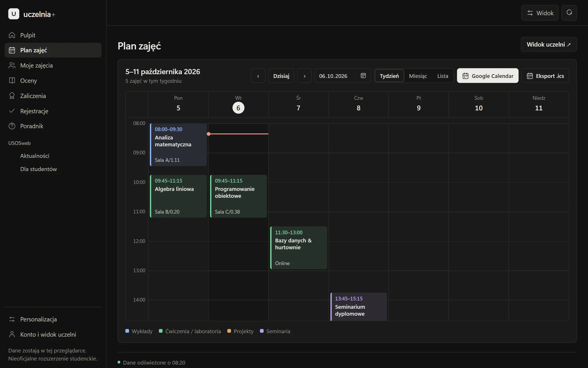
Task: Click the Oceny book icon
Action: click(12, 80)
